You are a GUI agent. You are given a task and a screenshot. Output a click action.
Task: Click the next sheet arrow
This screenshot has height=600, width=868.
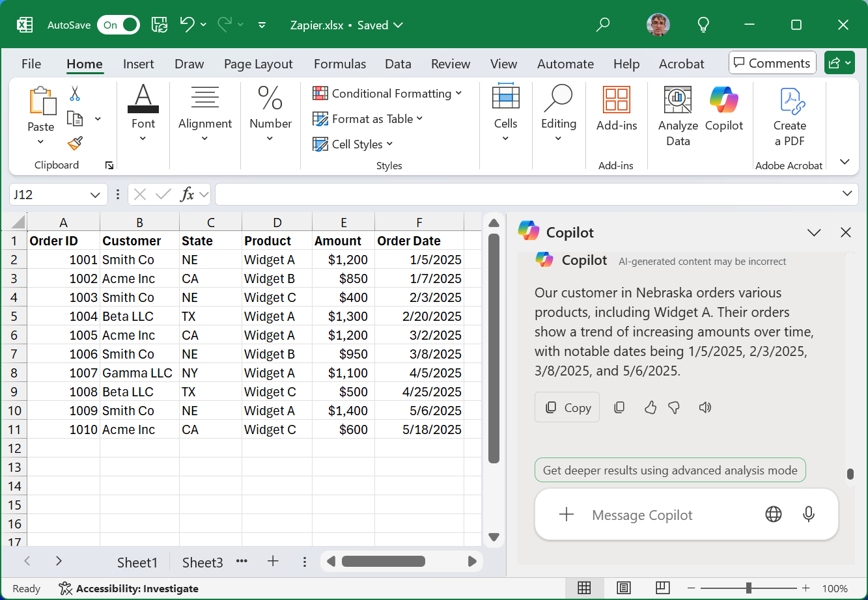pyautogui.click(x=59, y=561)
